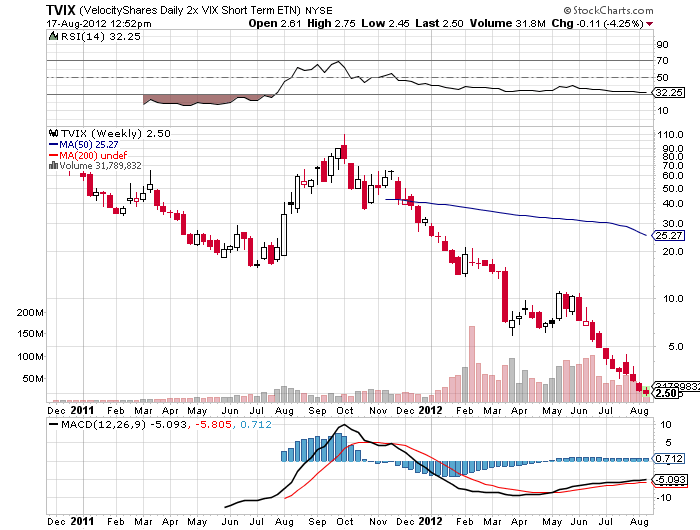Click the 70 label on RSI axis
700x530 pixels.
pos(662,60)
